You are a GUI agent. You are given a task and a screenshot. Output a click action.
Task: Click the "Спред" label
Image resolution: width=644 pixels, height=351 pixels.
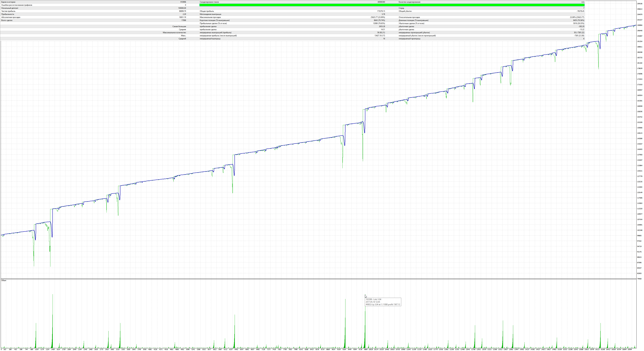(x=401, y=8)
